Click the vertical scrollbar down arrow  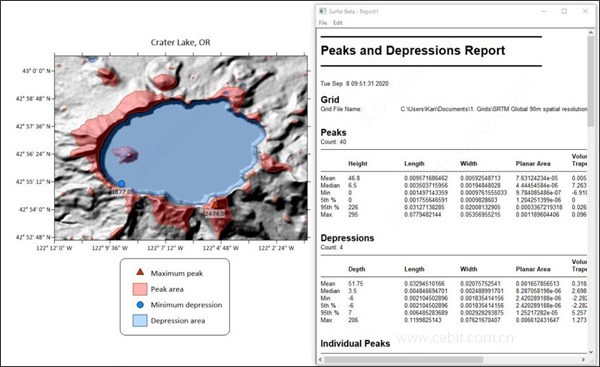tap(591, 352)
